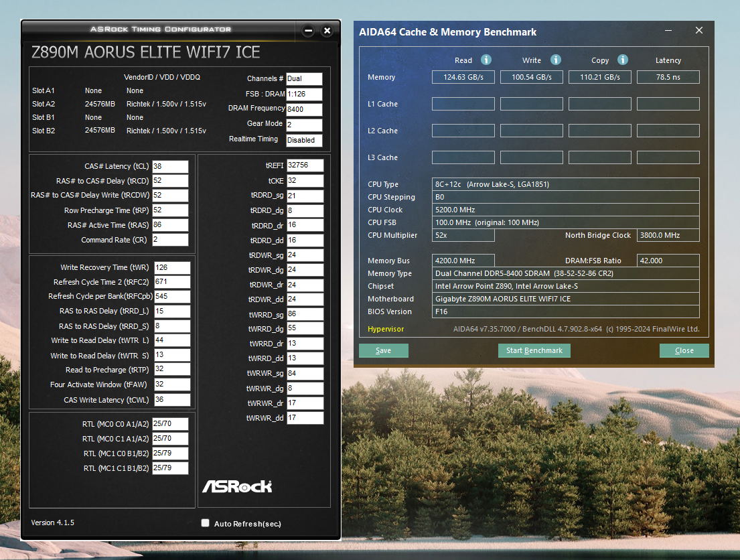This screenshot has height=560, width=740.
Task: Click the tREFI value field
Action: pos(305,165)
